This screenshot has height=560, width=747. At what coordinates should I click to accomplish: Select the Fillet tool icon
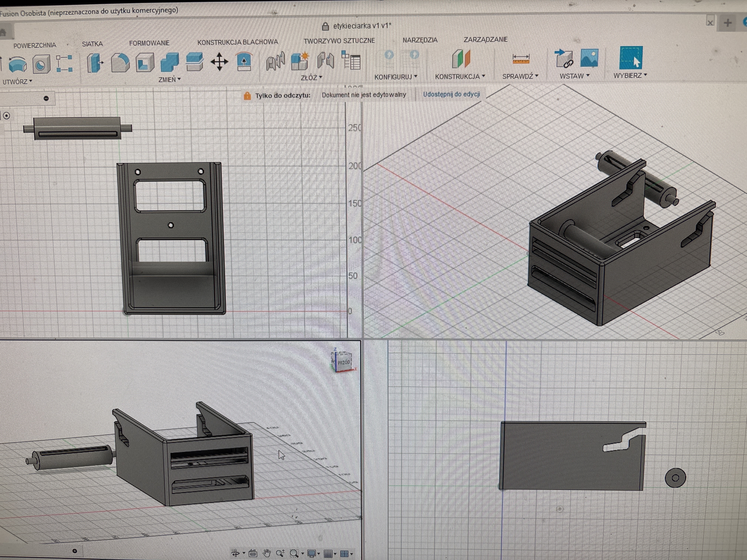(x=120, y=62)
